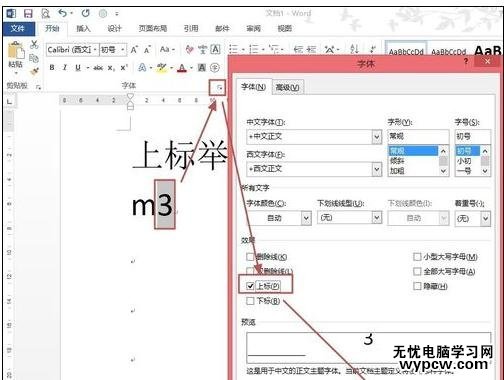Check the 删除线 strikethrough checkbox
Viewport: 504px width, 380px height.
point(250,257)
